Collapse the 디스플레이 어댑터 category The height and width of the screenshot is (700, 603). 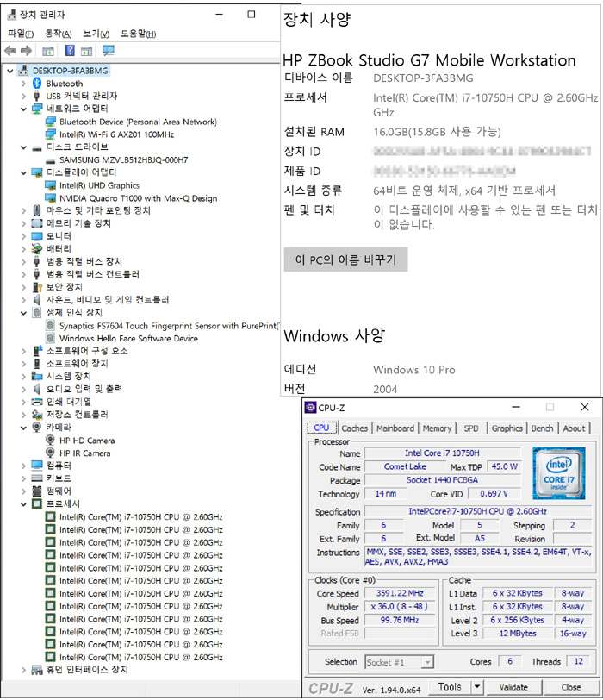click(x=23, y=172)
